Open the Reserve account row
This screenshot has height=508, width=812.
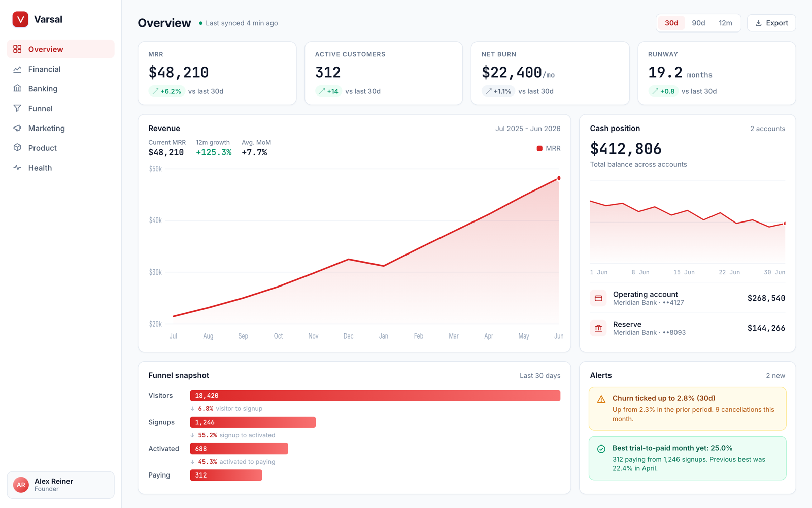point(688,328)
